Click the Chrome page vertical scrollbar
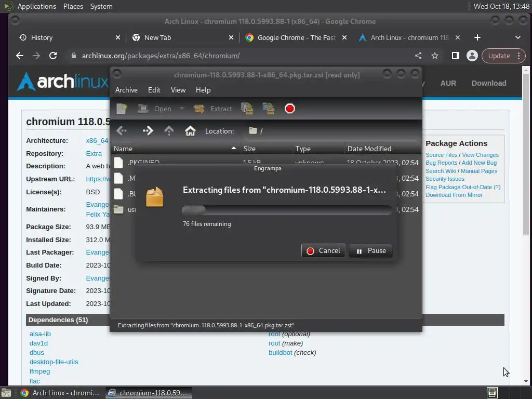 [x=526, y=154]
